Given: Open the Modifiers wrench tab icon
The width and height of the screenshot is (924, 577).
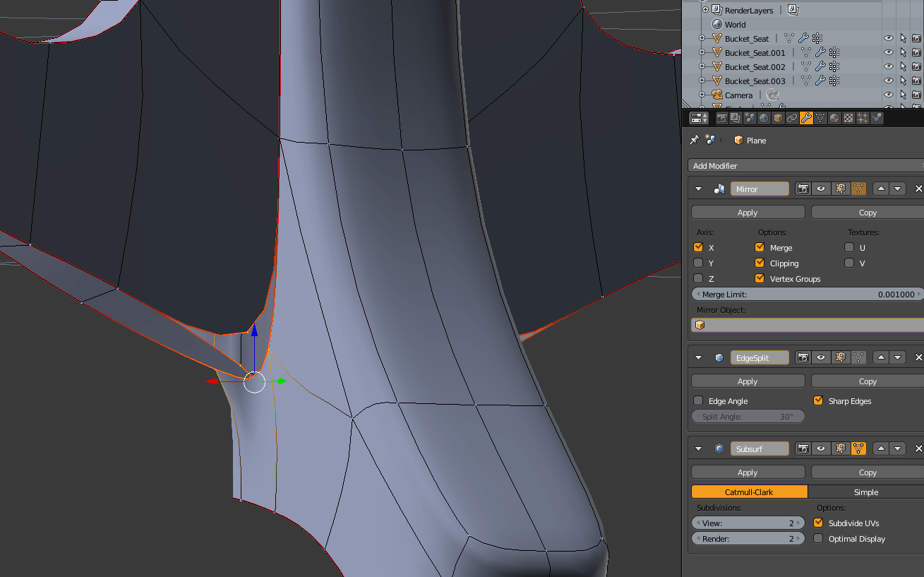Looking at the screenshot, I should (x=806, y=118).
